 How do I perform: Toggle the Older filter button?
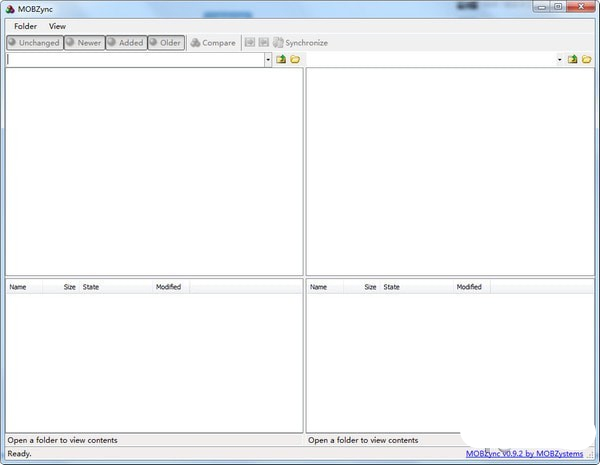166,43
